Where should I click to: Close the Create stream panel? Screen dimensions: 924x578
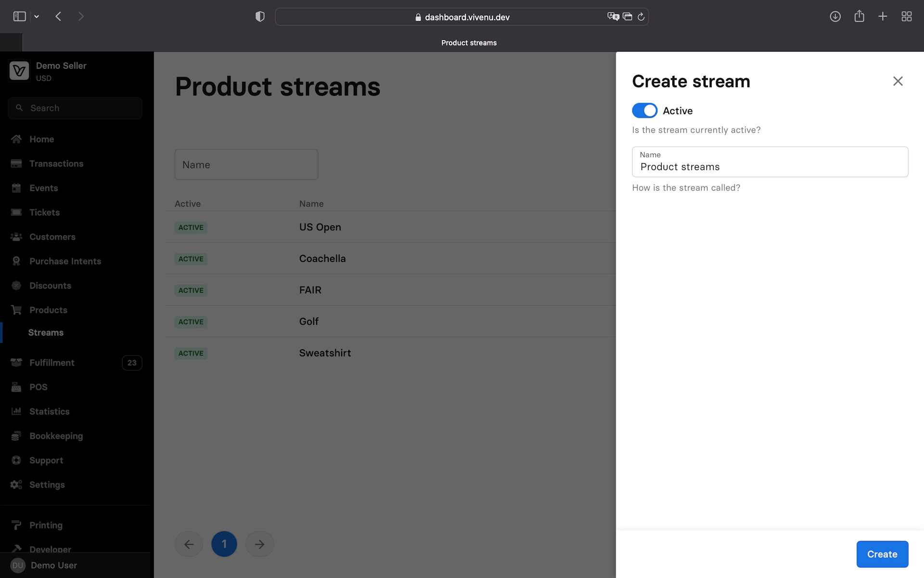[898, 81]
